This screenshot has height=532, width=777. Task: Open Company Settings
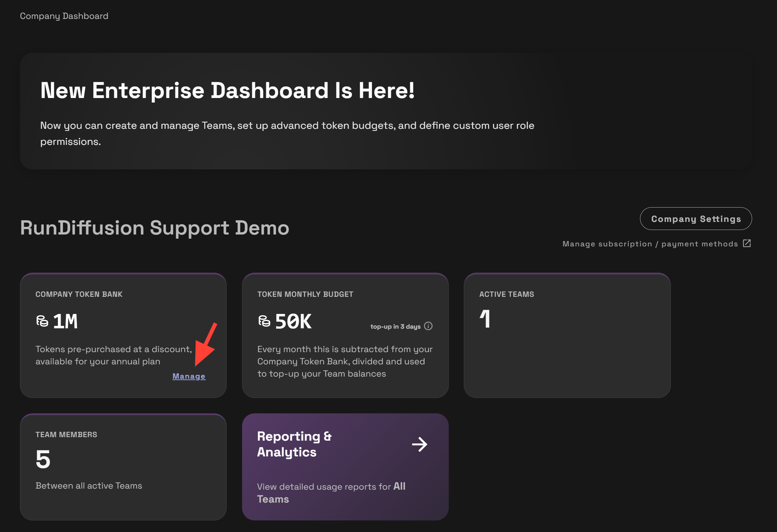coord(696,219)
